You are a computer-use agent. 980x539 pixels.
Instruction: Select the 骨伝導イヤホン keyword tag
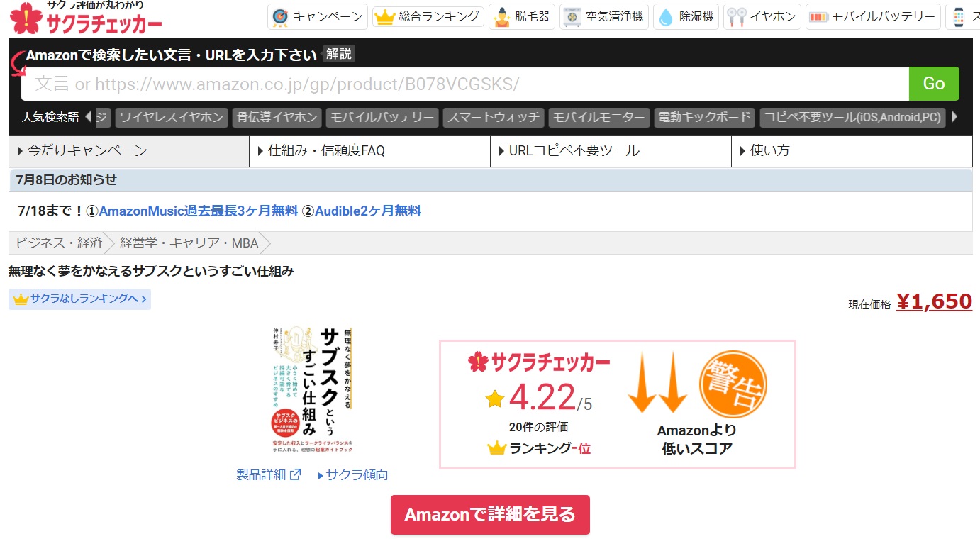(x=277, y=118)
